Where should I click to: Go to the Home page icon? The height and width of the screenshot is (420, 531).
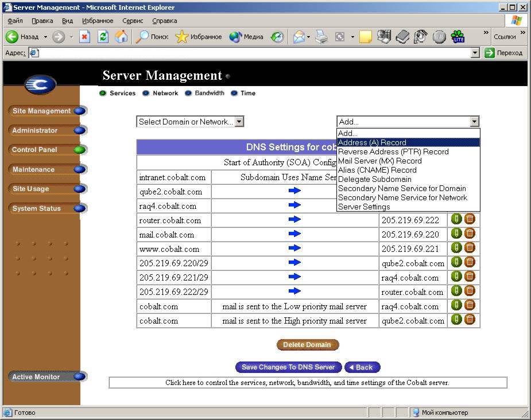click(x=121, y=37)
